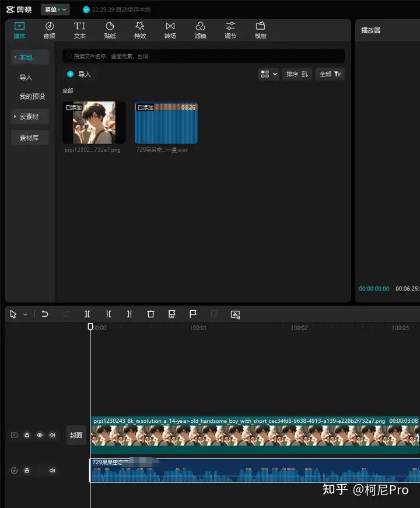Mute the audio track
Screen dimensions: 420x508
pyautogui.click(x=52, y=471)
